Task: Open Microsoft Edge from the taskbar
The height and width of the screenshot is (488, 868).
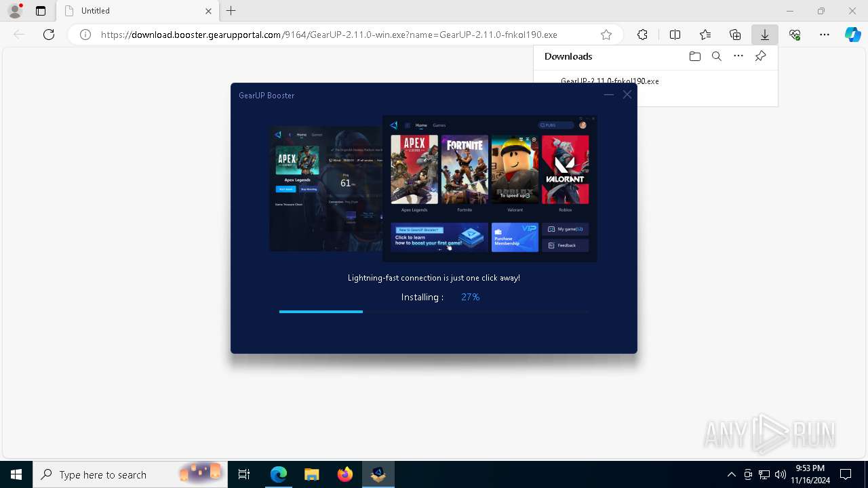Action: (x=279, y=474)
